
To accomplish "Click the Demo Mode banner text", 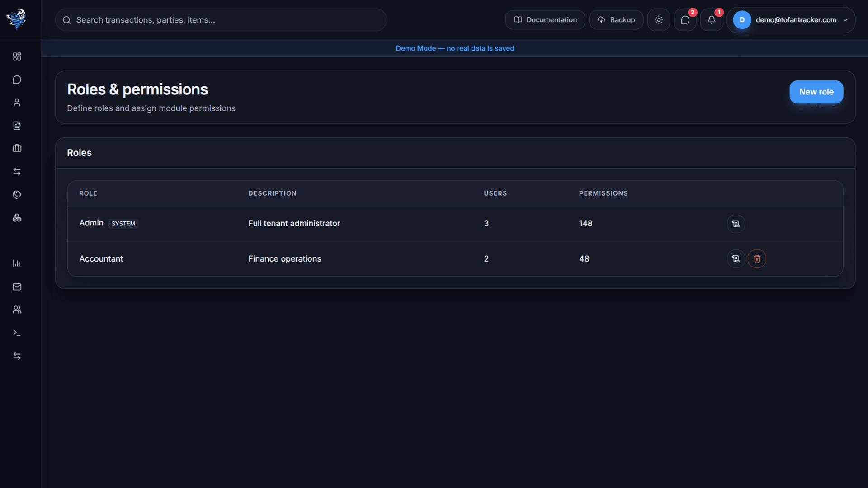I will point(455,48).
